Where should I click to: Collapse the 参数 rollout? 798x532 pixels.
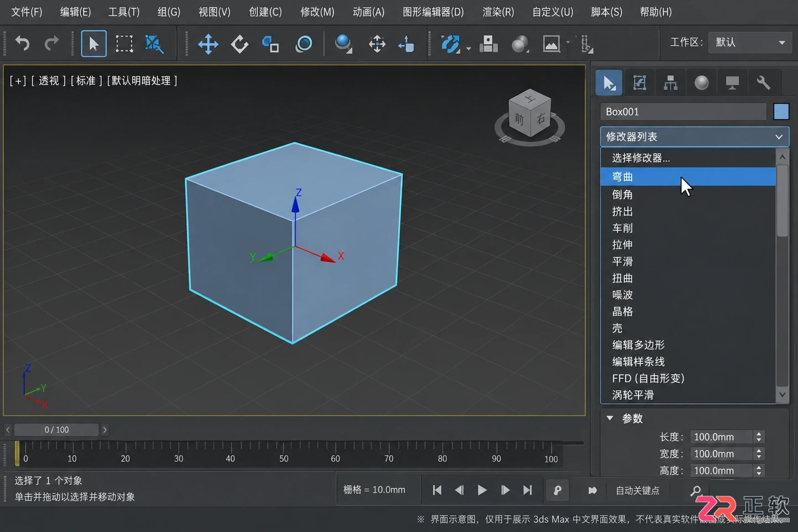point(610,418)
